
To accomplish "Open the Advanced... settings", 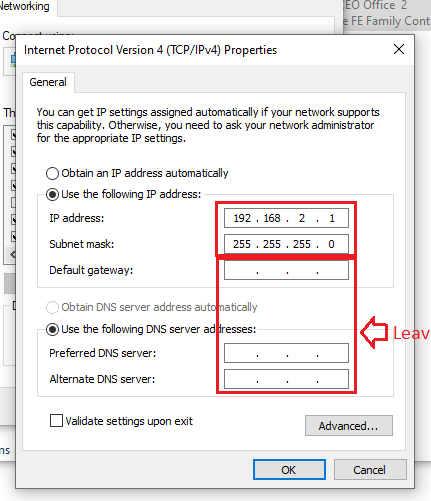I will [x=349, y=426].
